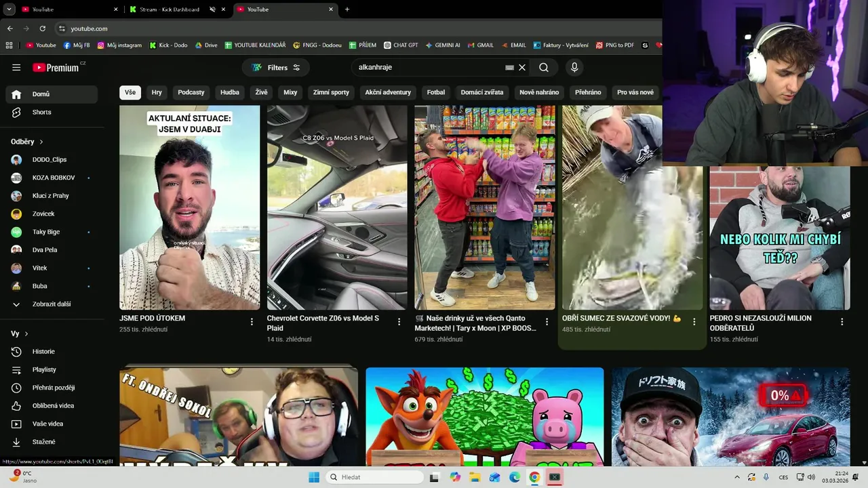Open Taky Bige channel subscription
The height and width of the screenshot is (488, 868).
coord(52,232)
